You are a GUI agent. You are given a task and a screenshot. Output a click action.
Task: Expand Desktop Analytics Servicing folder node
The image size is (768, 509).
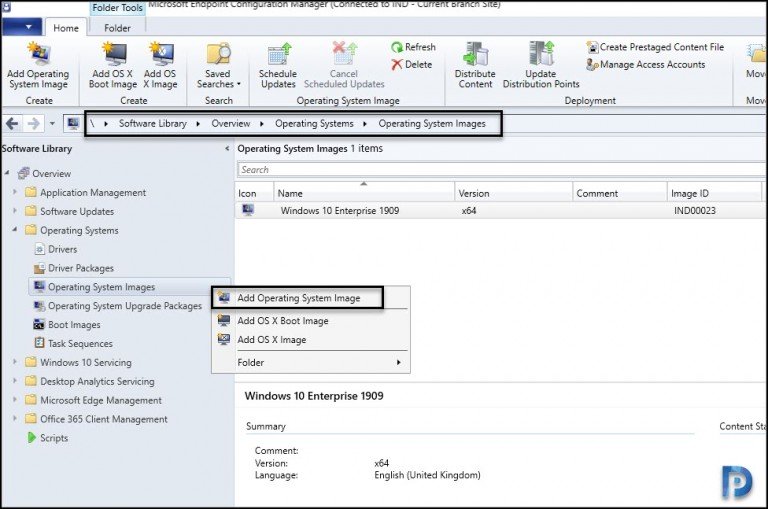pyautogui.click(x=15, y=381)
